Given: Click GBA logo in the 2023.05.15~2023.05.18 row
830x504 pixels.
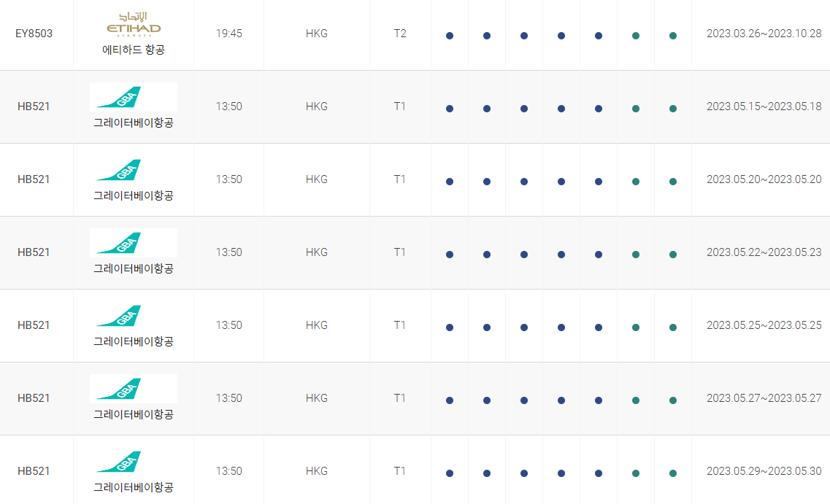Looking at the screenshot, I should [x=134, y=97].
